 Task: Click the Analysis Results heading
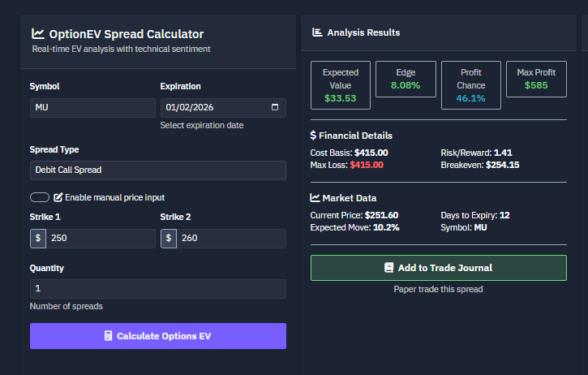(363, 32)
